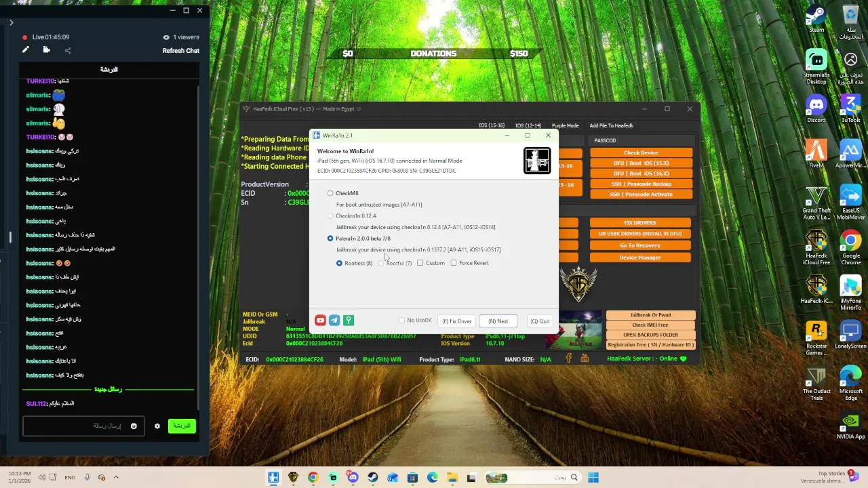This screenshot has width=868, height=488.
Task: Open Steam desktop shortcut
Action: click(816, 19)
